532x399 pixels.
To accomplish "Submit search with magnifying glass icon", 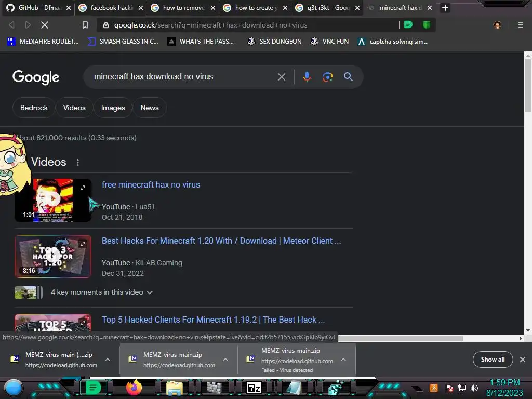I will (348, 77).
